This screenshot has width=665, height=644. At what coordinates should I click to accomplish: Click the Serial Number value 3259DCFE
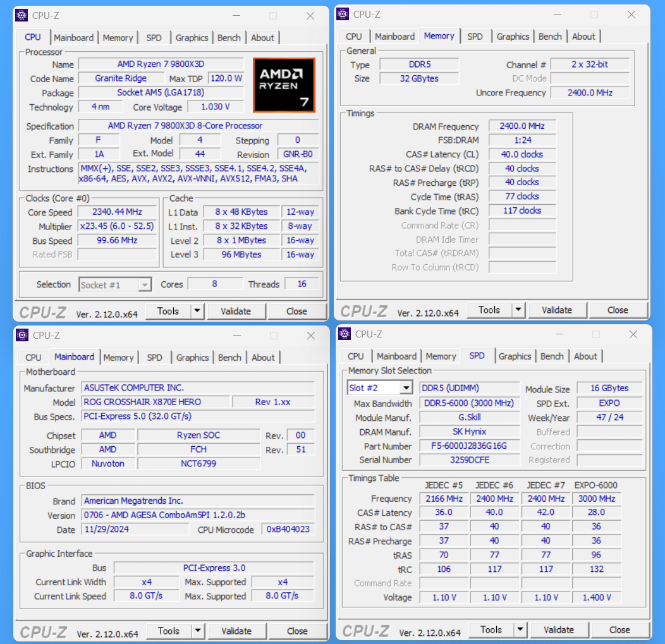pyautogui.click(x=470, y=459)
